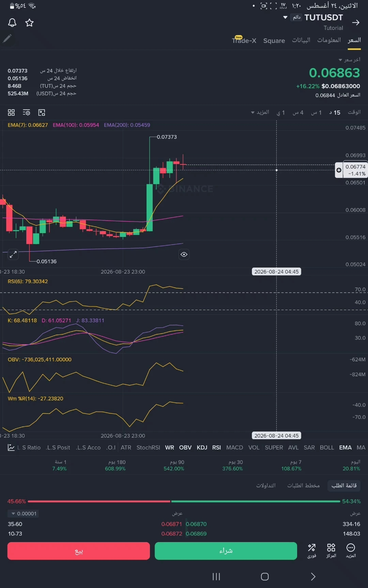The image size is (368, 588).
Task: Open Android recent apps button
Action: [x=216, y=576]
